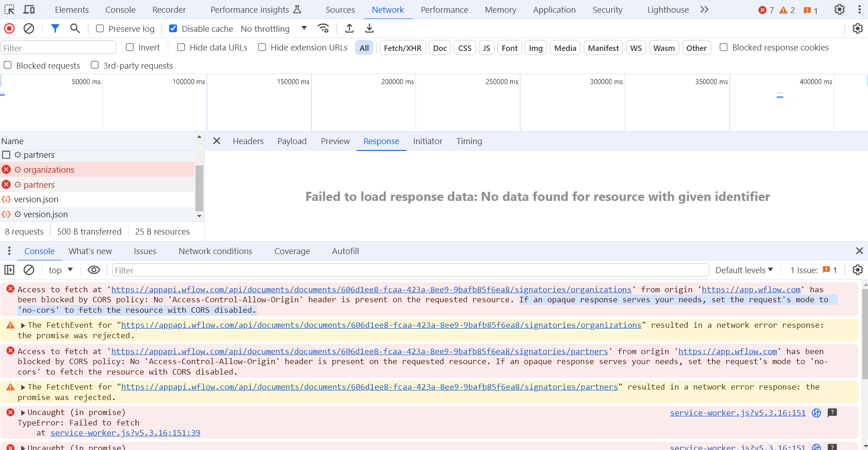Open the No throttling dropdown
This screenshot has height=450, width=868.
tap(273, 28)
